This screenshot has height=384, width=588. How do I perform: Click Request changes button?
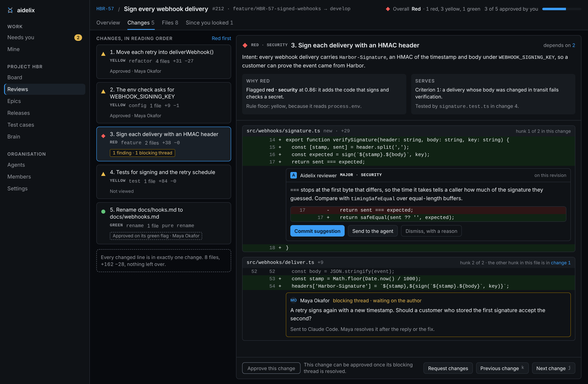pyautogui.click(x=448, y=368)
